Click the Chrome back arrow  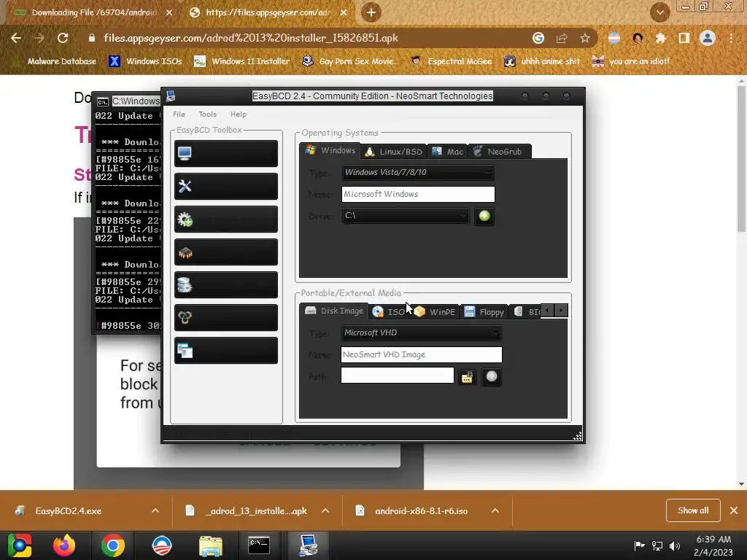click(16, 38)
